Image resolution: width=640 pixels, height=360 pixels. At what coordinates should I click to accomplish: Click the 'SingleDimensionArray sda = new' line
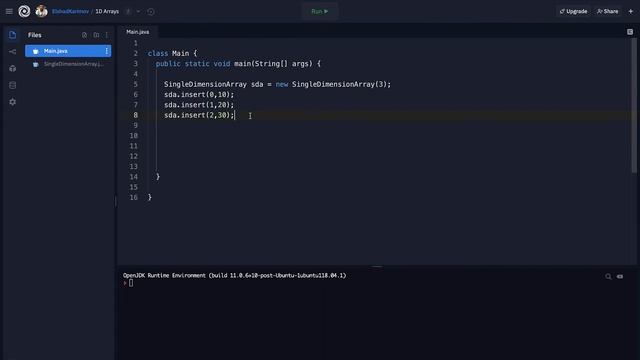click(277, 84)
